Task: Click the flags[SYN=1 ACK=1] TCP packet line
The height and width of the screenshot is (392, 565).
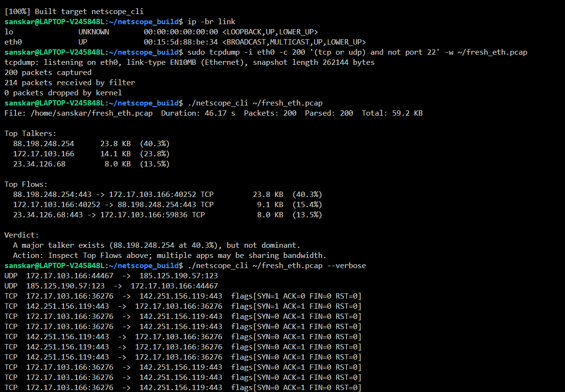Action: [183, 306]
